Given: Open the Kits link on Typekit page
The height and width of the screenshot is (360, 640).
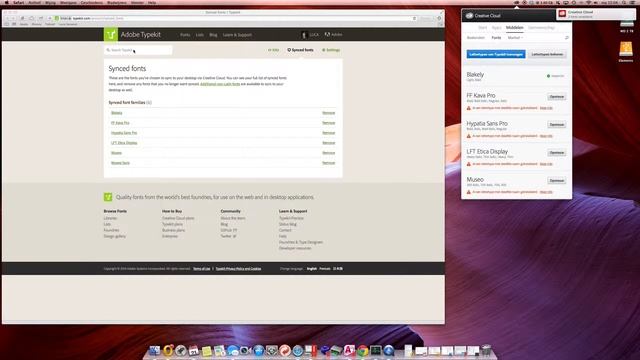Looking at the screenshot, I should [273, 50].
